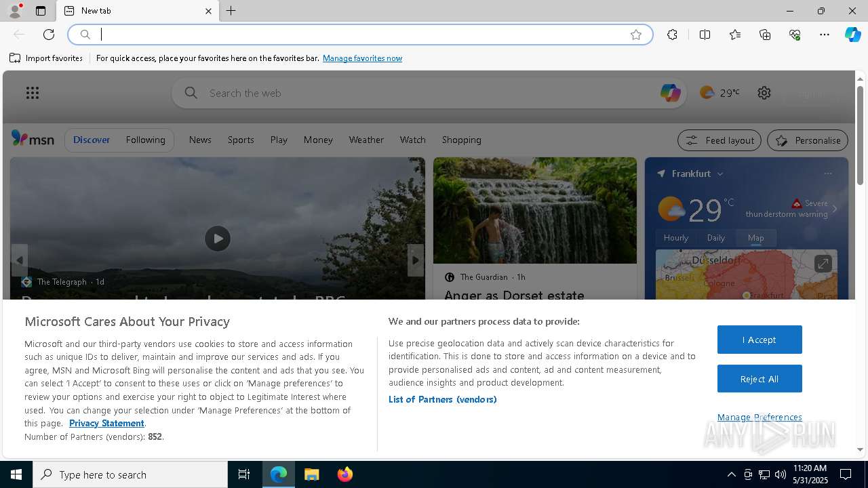Viewport: 868px width, 488px height.
Task: Open Feed layout options
Action: pyautogui.click(x=719, y=140)
